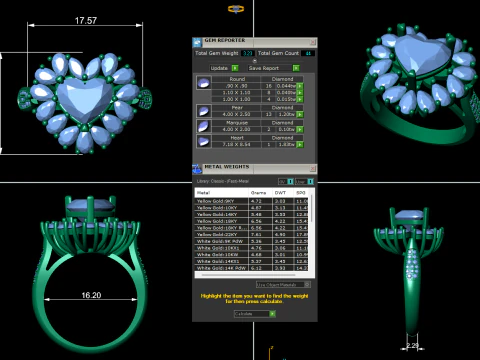
Task: Select the Pear gem shape icon
Action: [x=204, y=111]
